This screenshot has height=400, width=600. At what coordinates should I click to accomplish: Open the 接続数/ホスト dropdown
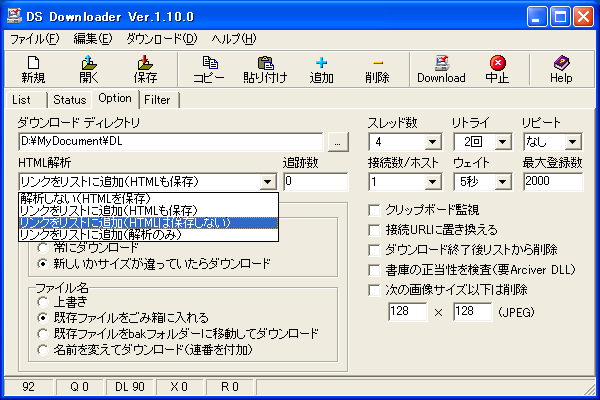point(432,182)
